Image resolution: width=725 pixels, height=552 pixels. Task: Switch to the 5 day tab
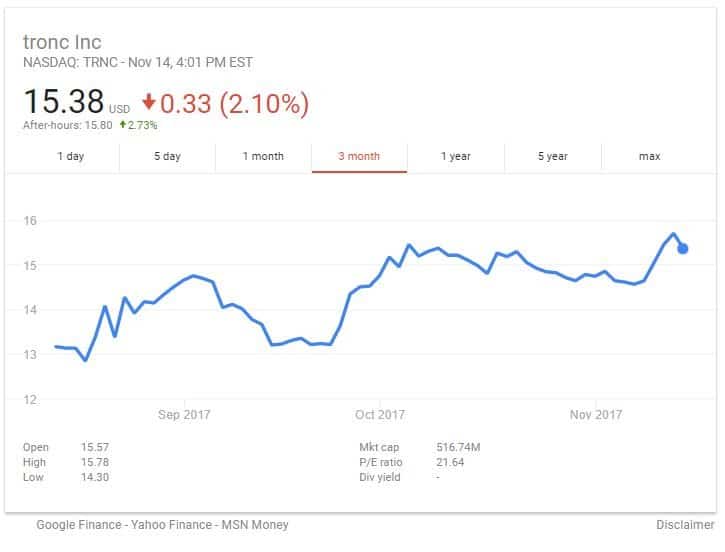coord(167,156)
